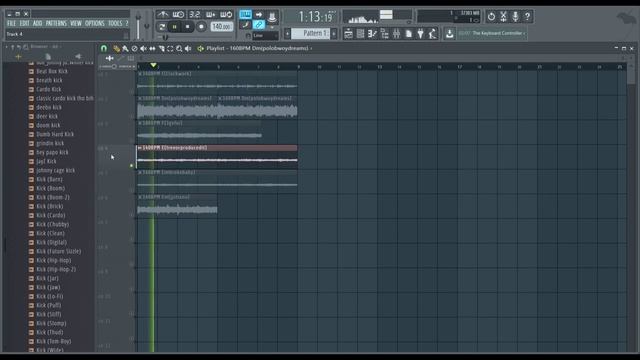Click the arrow before Pattern 1 selector
This screenshot has height=360, width=640.
(x=287, y=33)
